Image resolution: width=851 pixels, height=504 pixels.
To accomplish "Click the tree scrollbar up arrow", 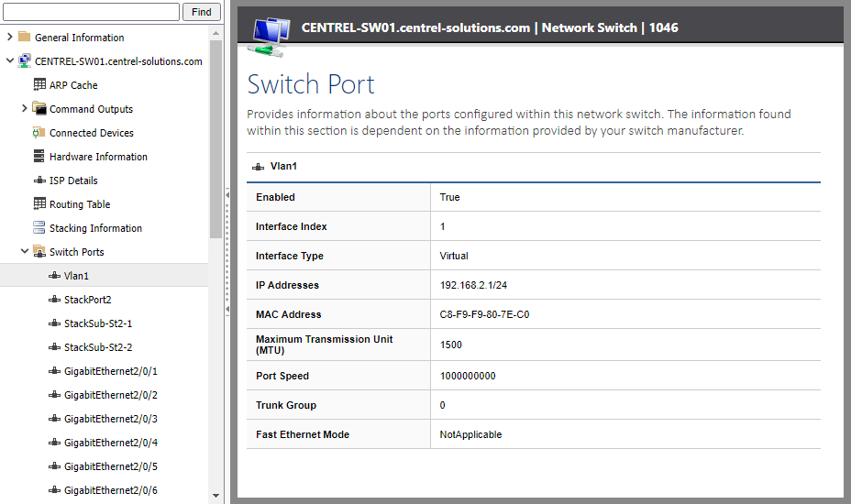I will pos(216,33).
